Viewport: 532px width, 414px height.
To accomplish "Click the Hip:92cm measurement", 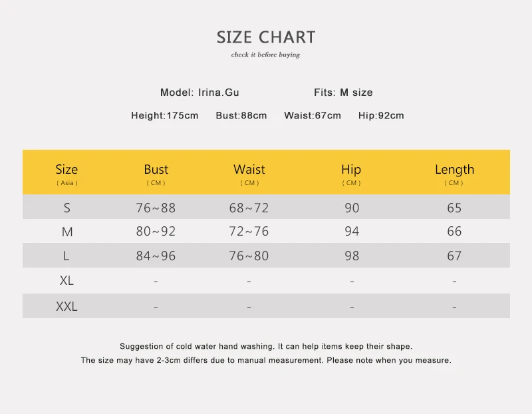I will [x=381, y=115].
